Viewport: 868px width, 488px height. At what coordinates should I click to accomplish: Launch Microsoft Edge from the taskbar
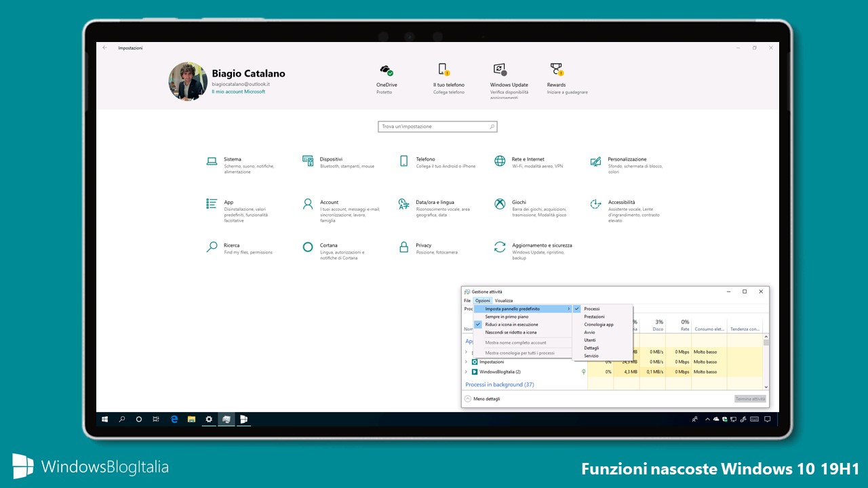[x=174, y=420]
